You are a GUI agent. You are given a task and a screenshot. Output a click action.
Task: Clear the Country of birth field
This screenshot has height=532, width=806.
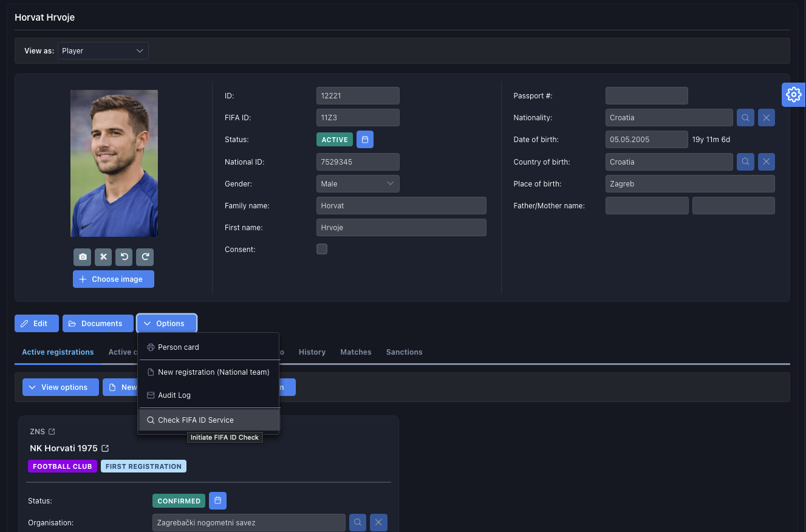click(767, 162)
